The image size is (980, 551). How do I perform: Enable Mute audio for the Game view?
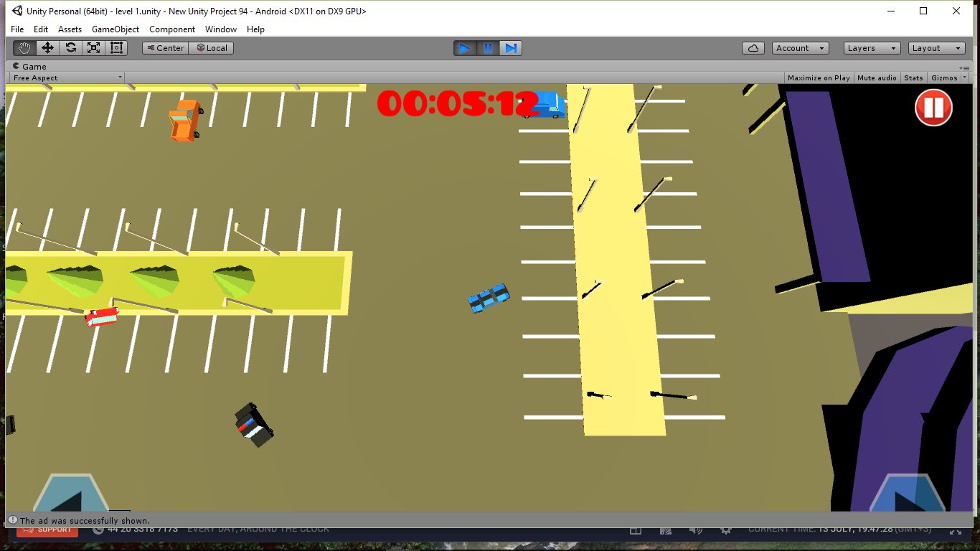click(x=876, y=77)
